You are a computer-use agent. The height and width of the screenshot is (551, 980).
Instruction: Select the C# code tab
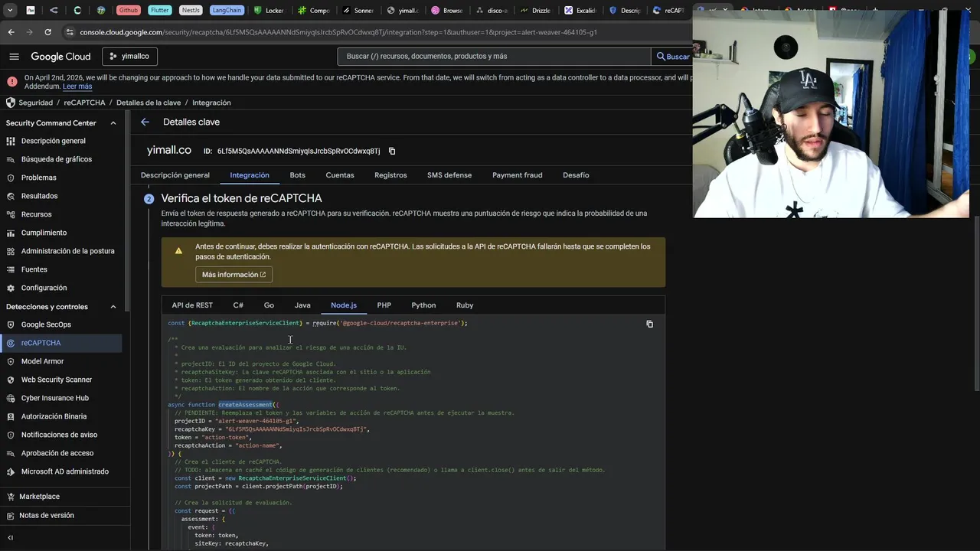[238, 305]
